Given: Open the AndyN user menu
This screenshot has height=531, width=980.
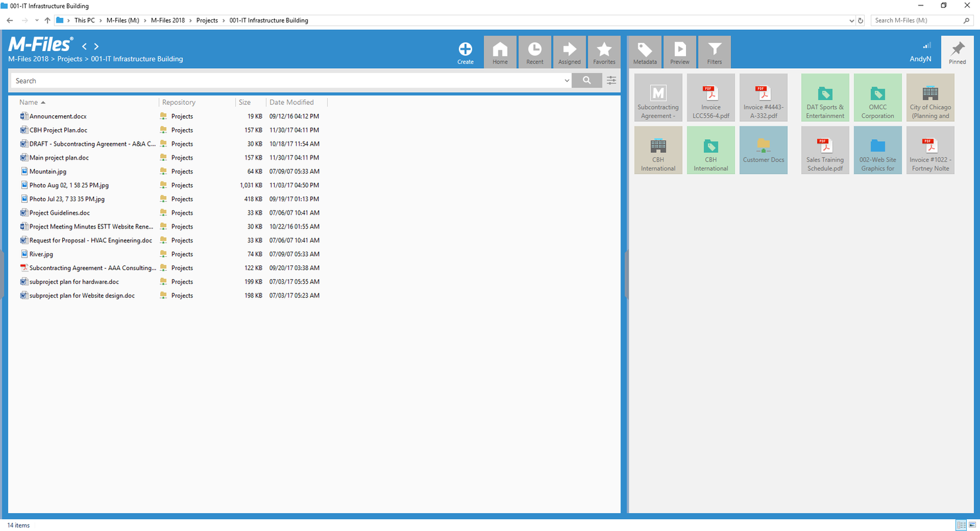Looking at the screenshot, I should (920, 58).
